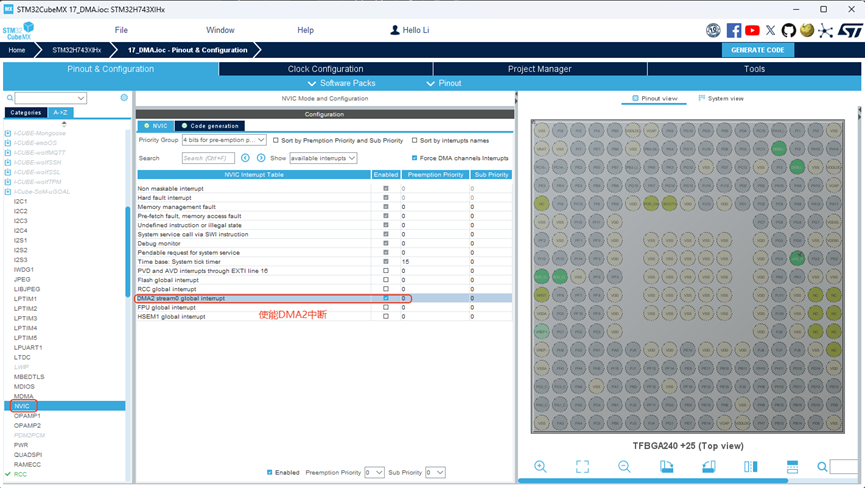Open the Show available interrupts dropdown
Image resolution: width=865 pixels, height=488 pixels.
323,158
